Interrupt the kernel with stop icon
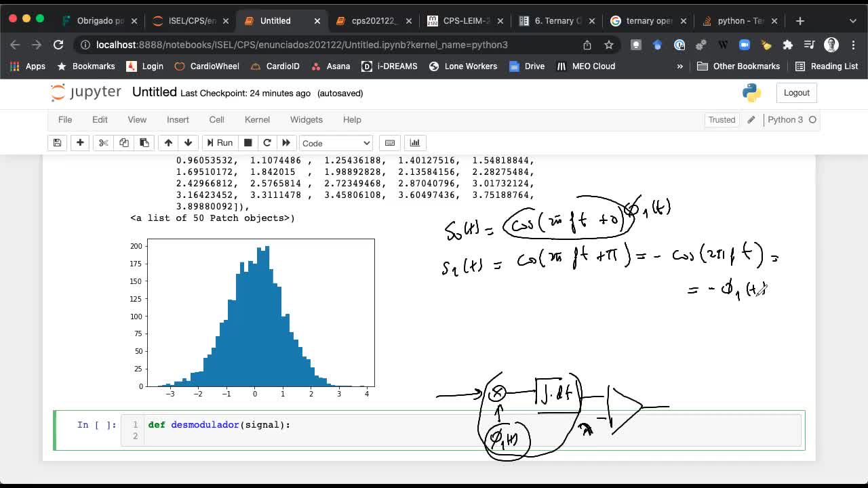Image resolution: width=868 pixels, height=488 pixels. (248, 143)
